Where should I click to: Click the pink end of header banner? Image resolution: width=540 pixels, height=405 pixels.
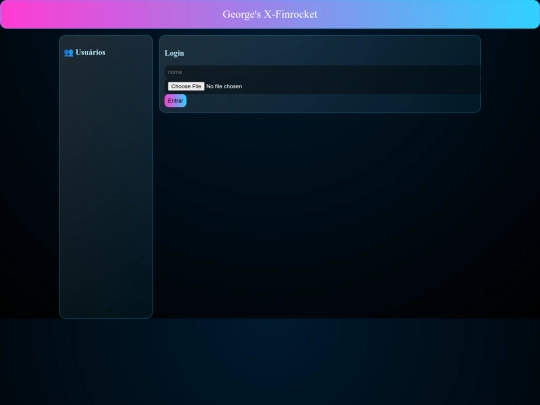[21, 14]
